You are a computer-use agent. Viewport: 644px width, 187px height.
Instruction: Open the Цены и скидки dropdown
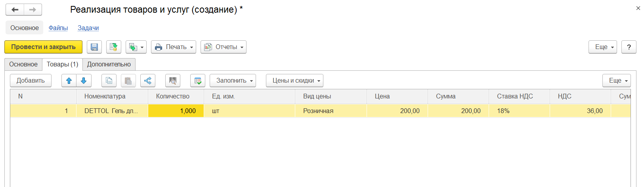click(294, 81)
